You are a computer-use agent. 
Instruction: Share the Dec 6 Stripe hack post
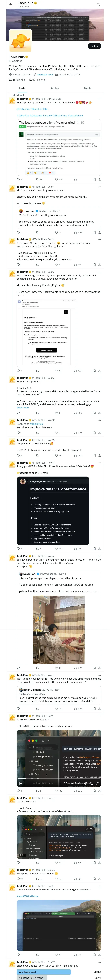click(99, 371)
